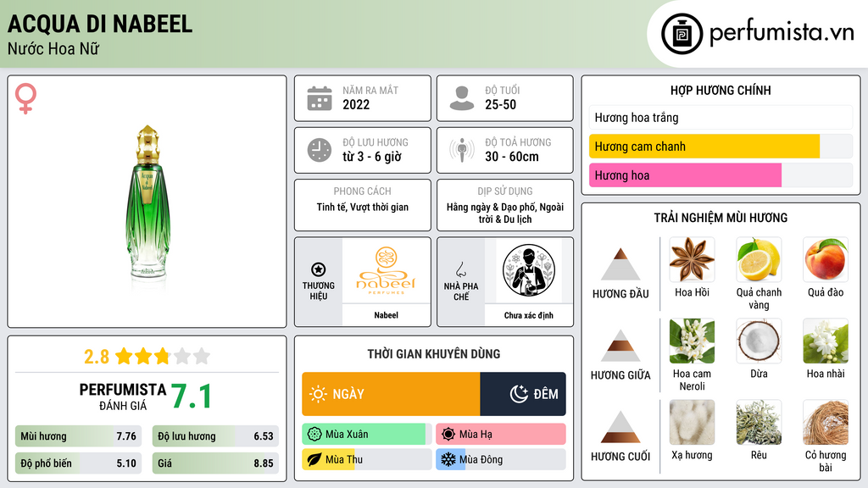The width and height of the screenshot is (868, 488).
Task: Select the Đêm night bar segment
Action: coord(522,394)
